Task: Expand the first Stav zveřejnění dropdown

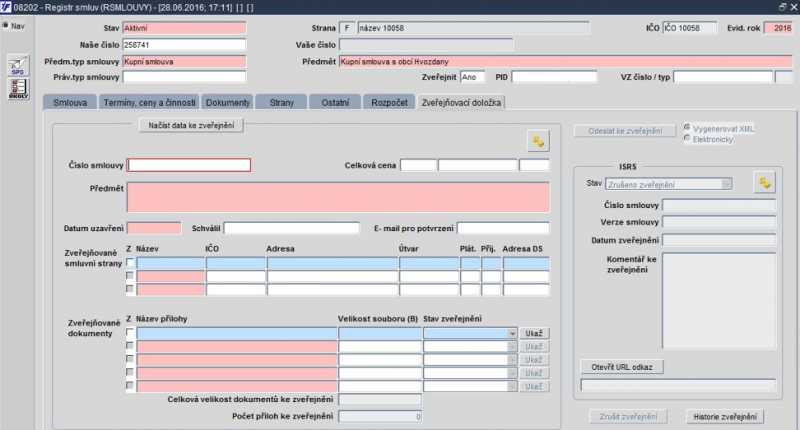Action: click(x=511, y=333)
